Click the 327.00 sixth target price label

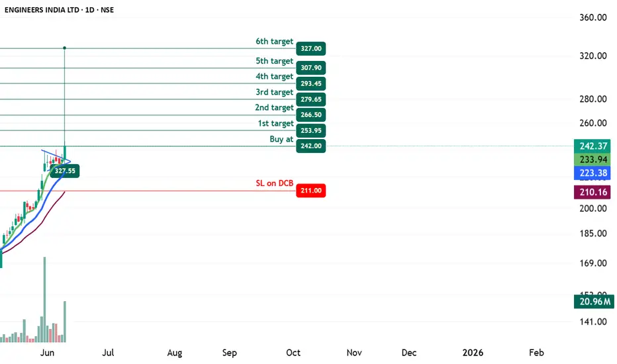[x=311, y=48]
